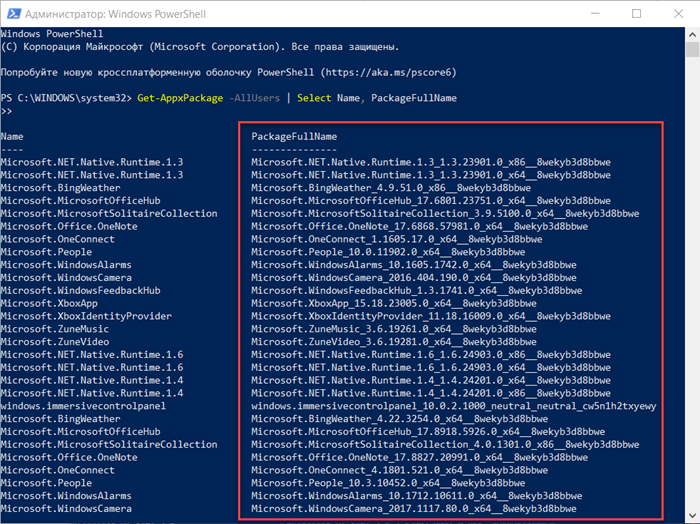This screenshot has height=524, width=700.
Task: Click windows.immersivecontrolpanel in Name column
Action: click(83, 406)
